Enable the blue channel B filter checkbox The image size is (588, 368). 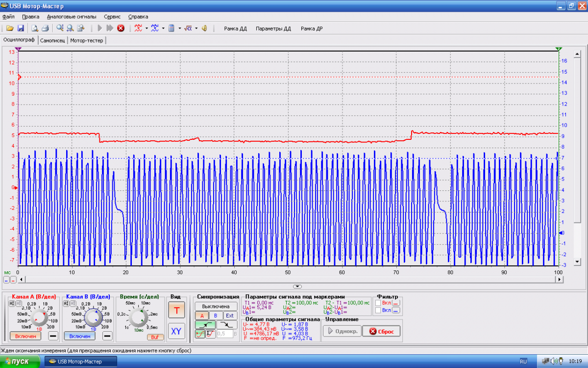(x=378, y=310)
